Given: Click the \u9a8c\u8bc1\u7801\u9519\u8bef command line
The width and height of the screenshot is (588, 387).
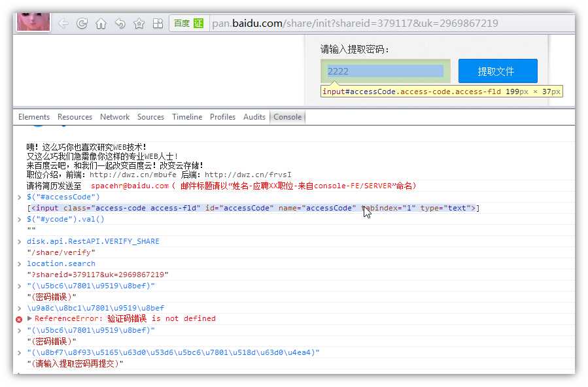Looking at the screenshot, I should (x=95, y=308).
